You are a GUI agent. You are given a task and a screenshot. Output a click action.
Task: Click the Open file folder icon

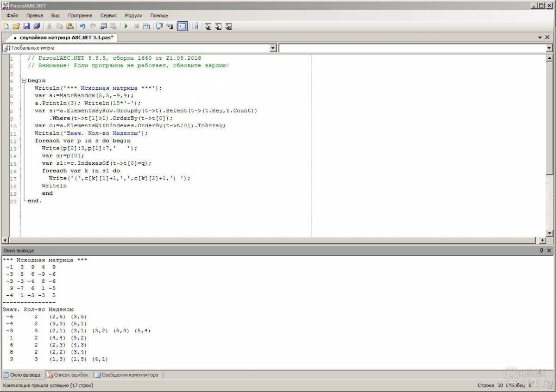point(16,26)
